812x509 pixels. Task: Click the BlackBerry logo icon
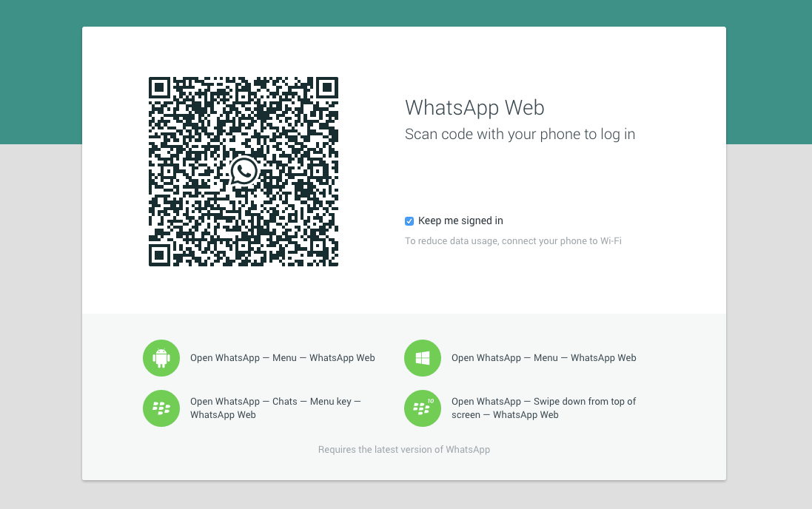161,408
